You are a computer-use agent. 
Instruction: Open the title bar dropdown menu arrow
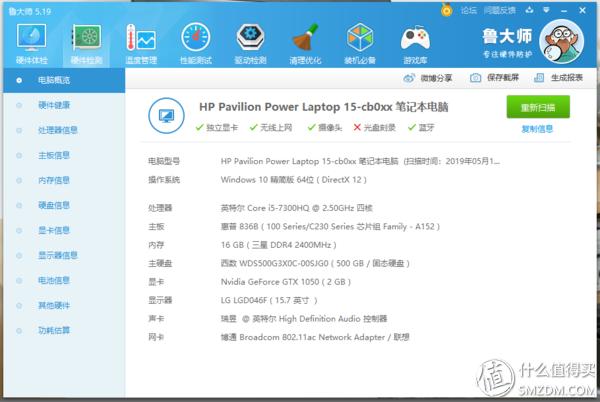[x=546, y=10]
